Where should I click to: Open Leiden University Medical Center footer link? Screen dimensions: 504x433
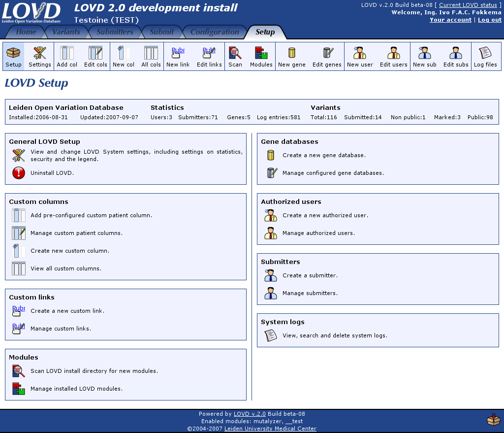click(x=270, y=429)
